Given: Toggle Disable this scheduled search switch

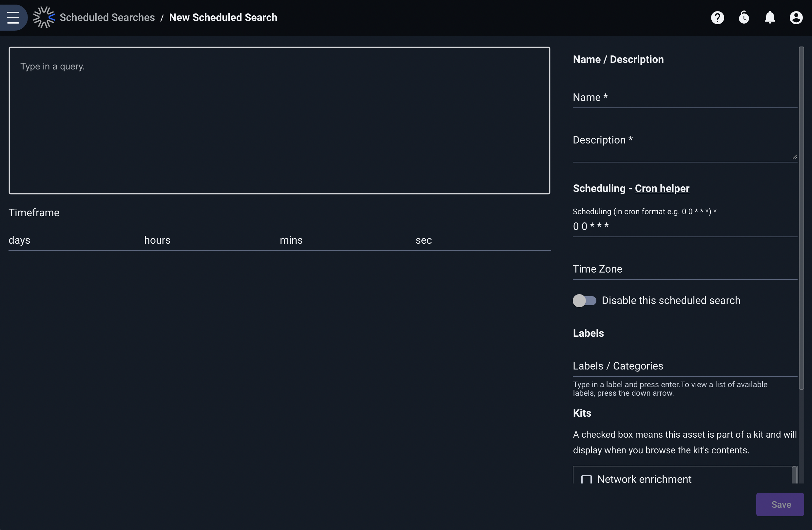Looking at the screenshot, I should (585, 300).
